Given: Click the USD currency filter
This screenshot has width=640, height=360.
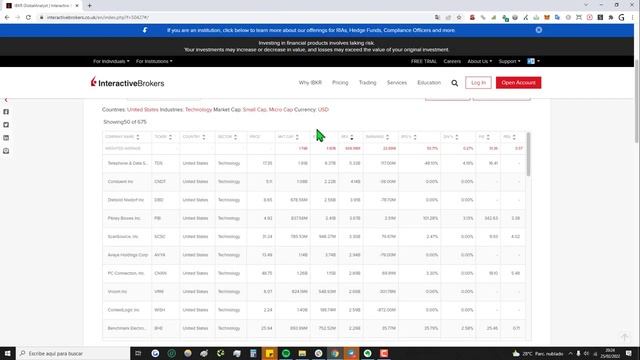Looking at the screenshot, I should 323,109.
